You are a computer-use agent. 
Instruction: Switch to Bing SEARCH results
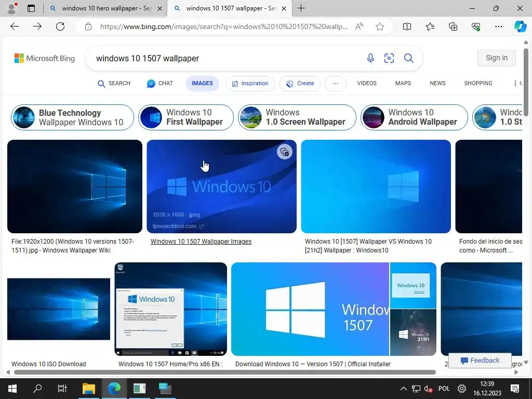(114, 84)
